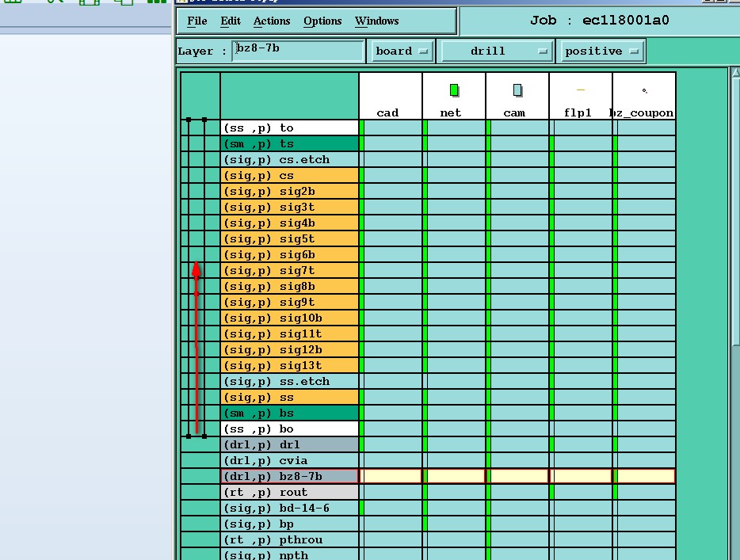
Task: Click the rout cell in net column
Action: click(456, 493)
